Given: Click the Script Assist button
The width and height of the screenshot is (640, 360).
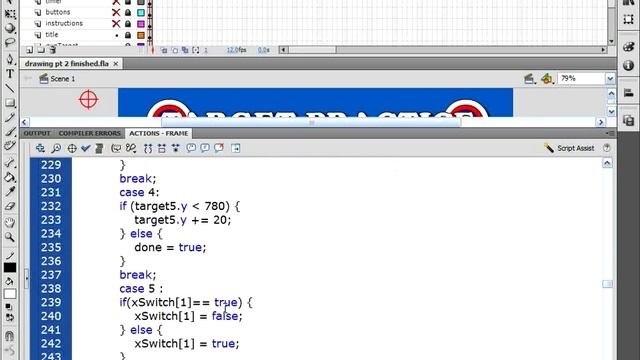Looking at the screenshot, I should coord(569,148).
